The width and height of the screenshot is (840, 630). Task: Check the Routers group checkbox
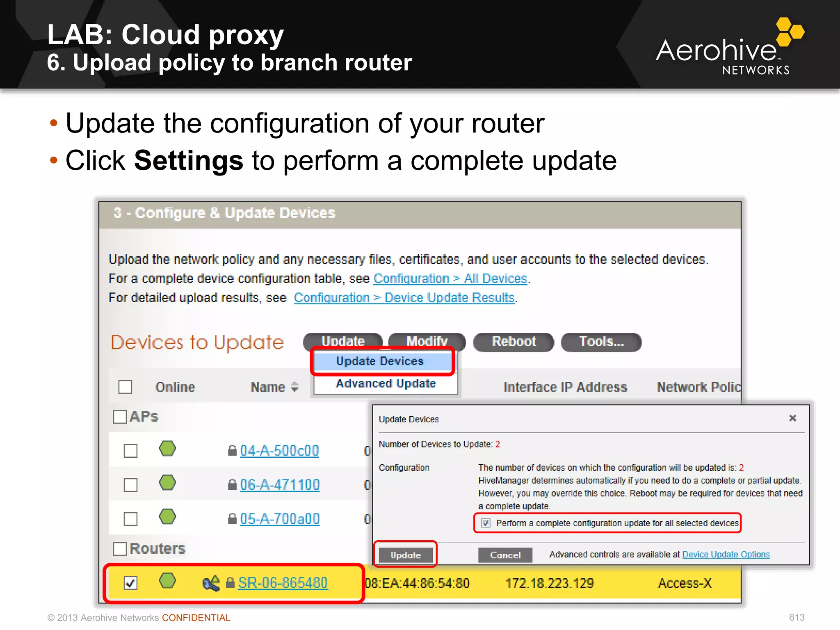[120, 549]
